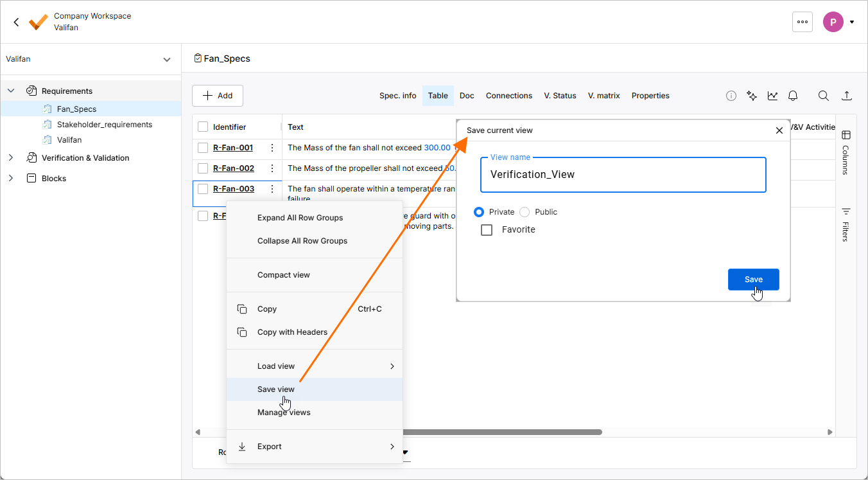
Task: Open the AI sparkle assistant icon
Action: click(x=752, y=96)
